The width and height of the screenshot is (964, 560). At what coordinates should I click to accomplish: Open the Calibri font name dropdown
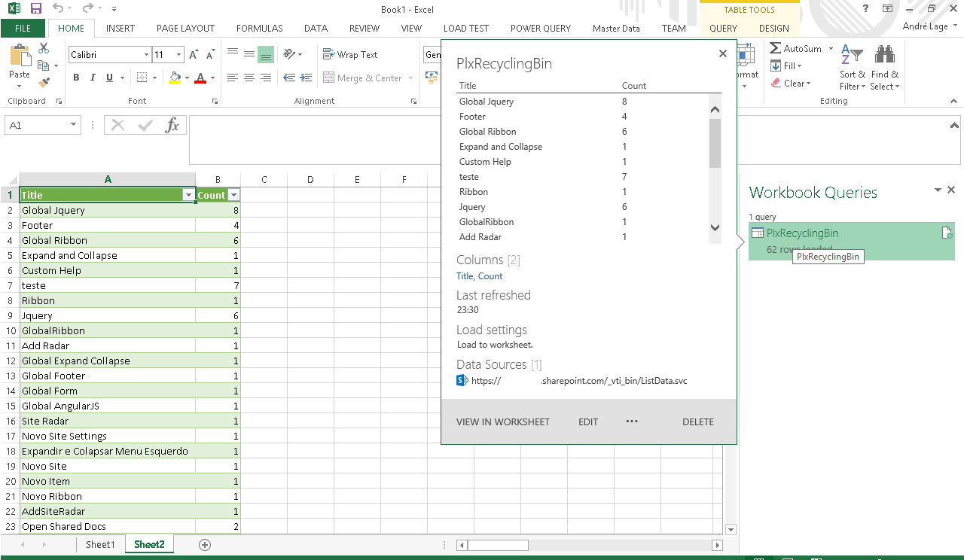tap(146, 55)
